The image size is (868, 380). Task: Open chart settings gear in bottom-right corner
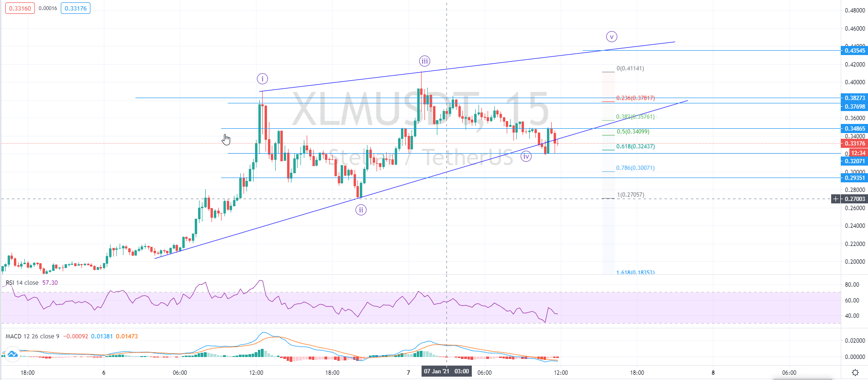point(855,372)
